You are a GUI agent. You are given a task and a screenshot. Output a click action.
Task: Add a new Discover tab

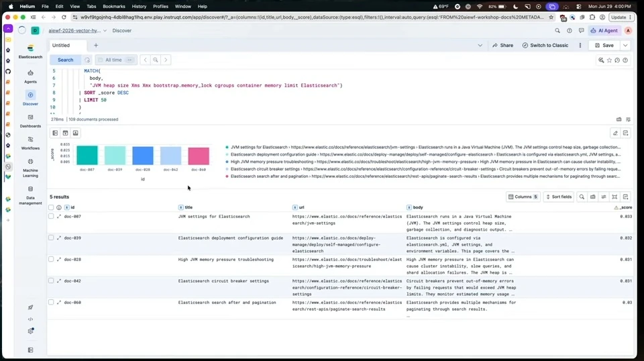click(x=96, y=45)
